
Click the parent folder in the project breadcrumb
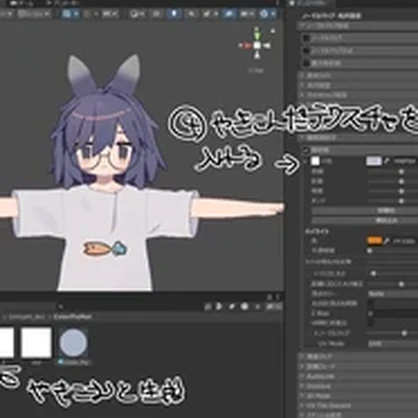[28, 316]
